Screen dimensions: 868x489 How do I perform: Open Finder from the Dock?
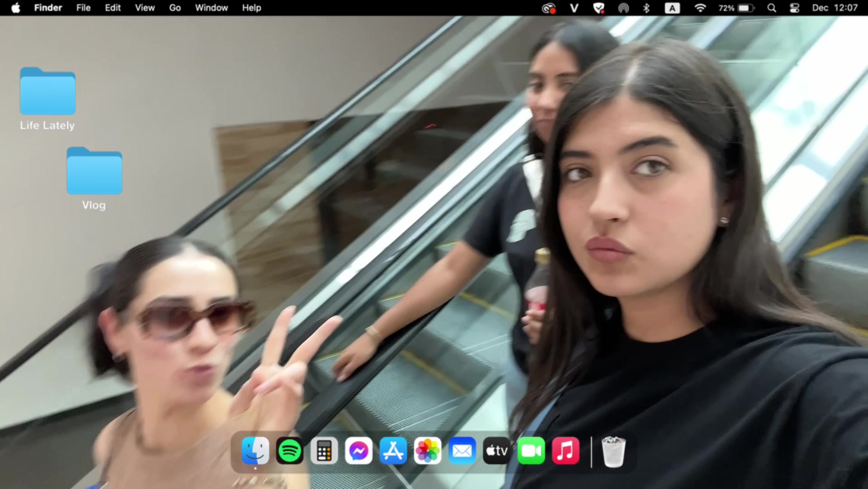(255, 451)
